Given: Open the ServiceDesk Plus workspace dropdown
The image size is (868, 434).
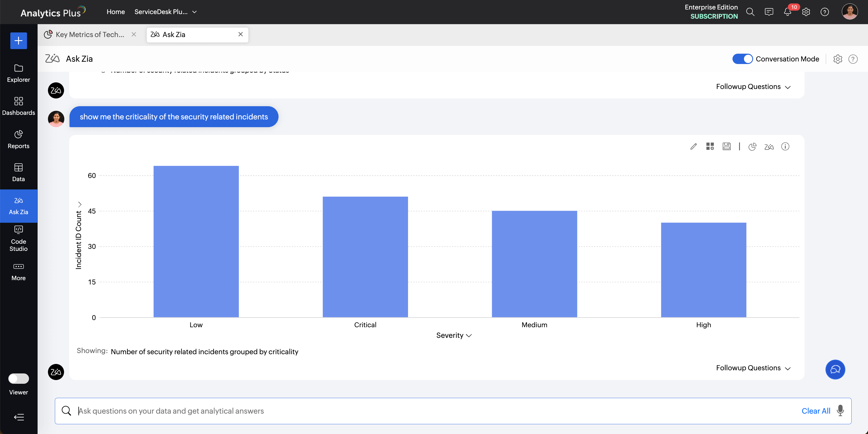Looking at the screenshot, I should click(165, 12).
